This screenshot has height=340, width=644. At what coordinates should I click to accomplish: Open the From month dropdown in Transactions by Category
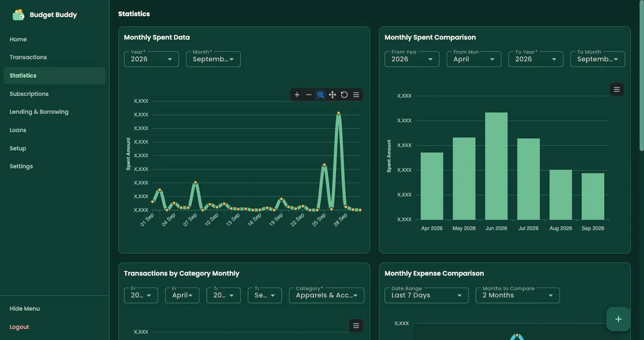tap(182, 295)
